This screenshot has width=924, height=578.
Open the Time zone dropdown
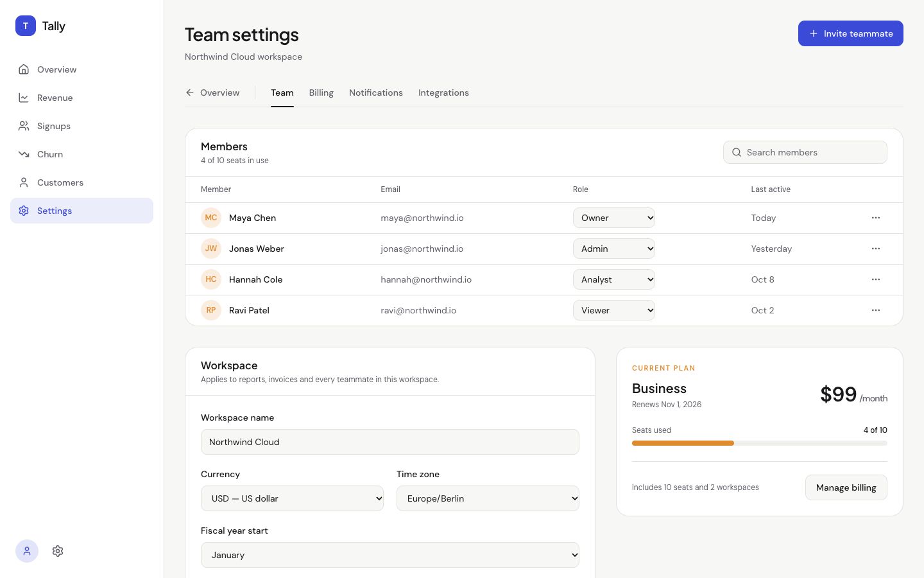(488, 498)
